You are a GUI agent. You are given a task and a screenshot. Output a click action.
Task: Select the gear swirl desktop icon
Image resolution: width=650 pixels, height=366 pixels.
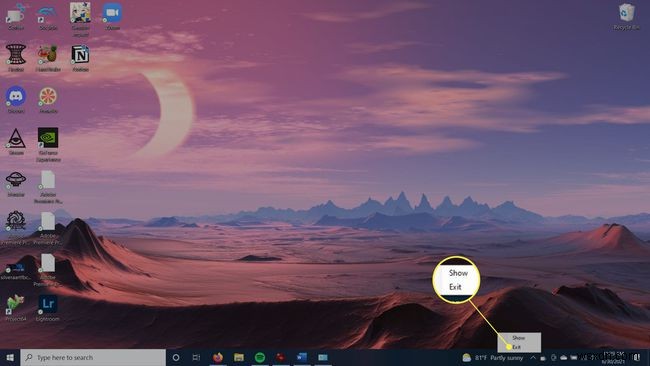coord(16,228)
